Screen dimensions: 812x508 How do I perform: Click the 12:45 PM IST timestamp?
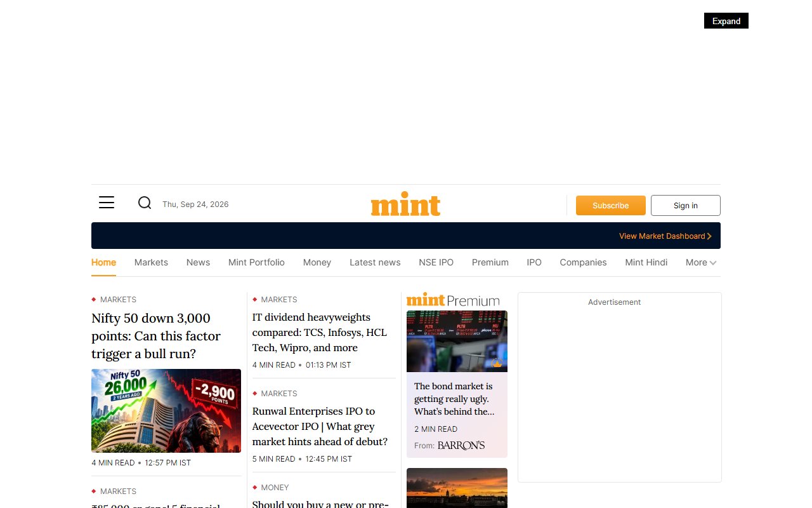[x=329, y=459]
